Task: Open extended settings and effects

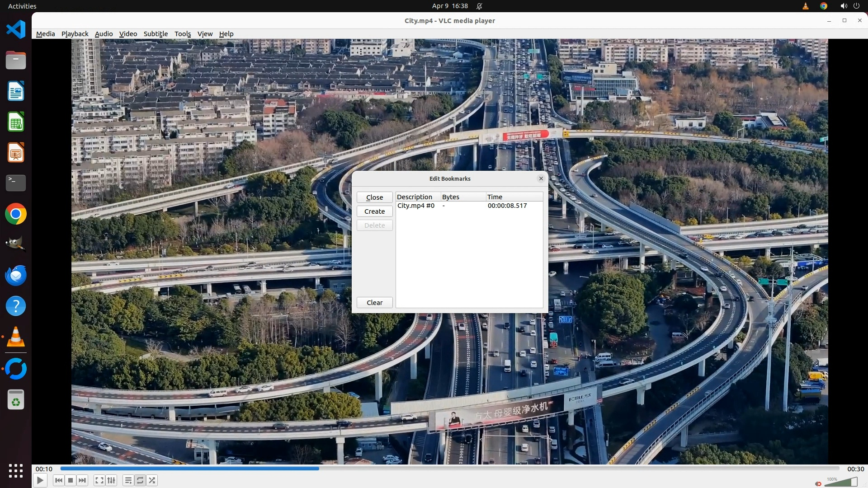Action: 111,480
